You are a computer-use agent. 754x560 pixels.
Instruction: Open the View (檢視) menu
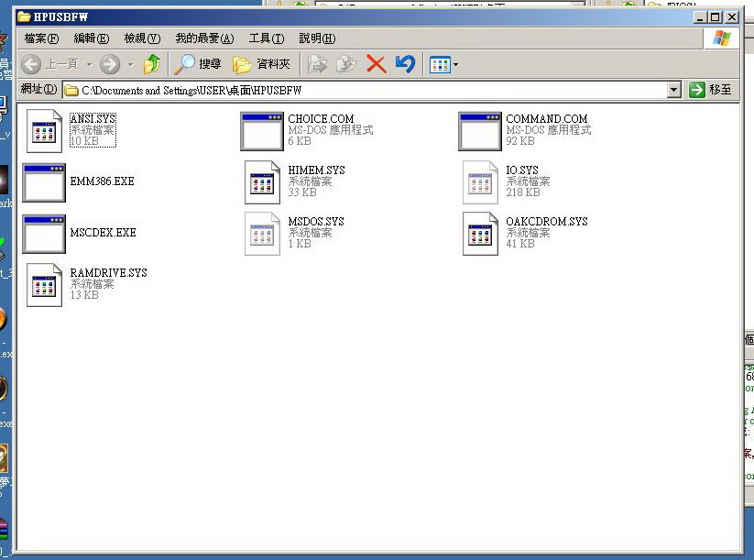(x=142, y=38)
